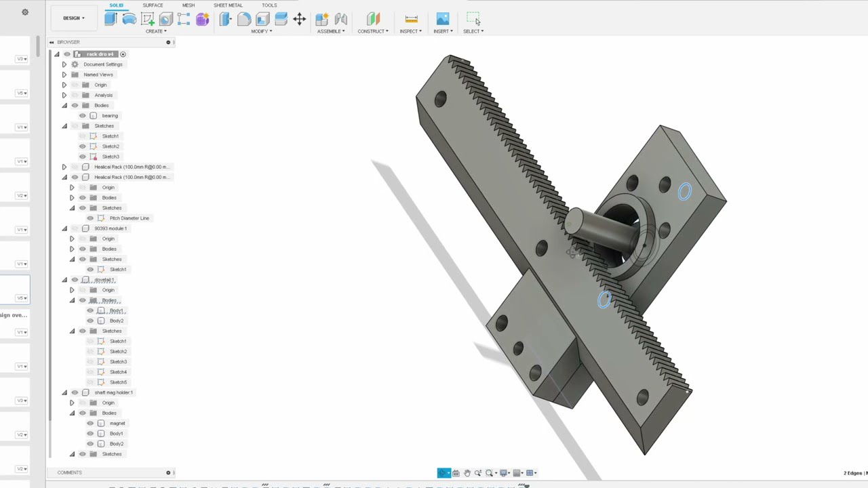Click the Zoom Window magnifier icon
This screenshot has width=868, height=488.
pyautogui.click(x=490, y=473)
